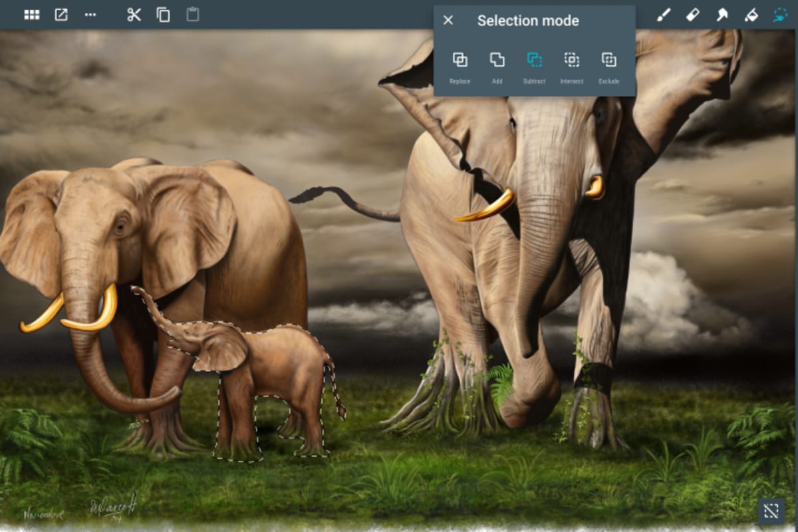Set selection mode to Intersect
Viewport: 798px width, 532px height.
click(571, 66)
